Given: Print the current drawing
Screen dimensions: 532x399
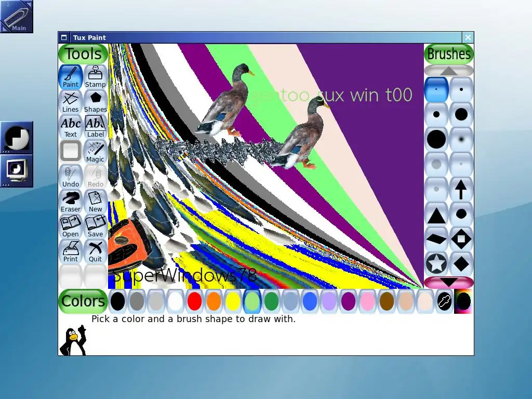Looking at the screenshot, I should click(x=71, y=252).
